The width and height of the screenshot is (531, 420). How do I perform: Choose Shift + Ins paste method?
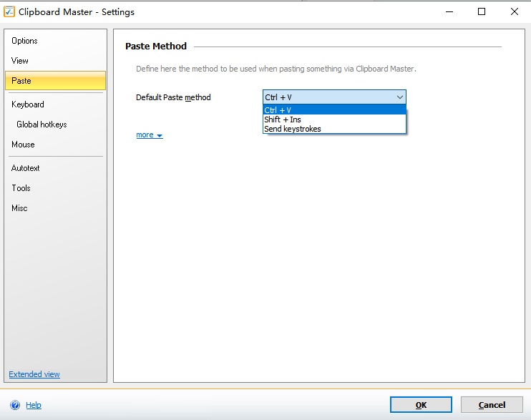click(283, 119)
